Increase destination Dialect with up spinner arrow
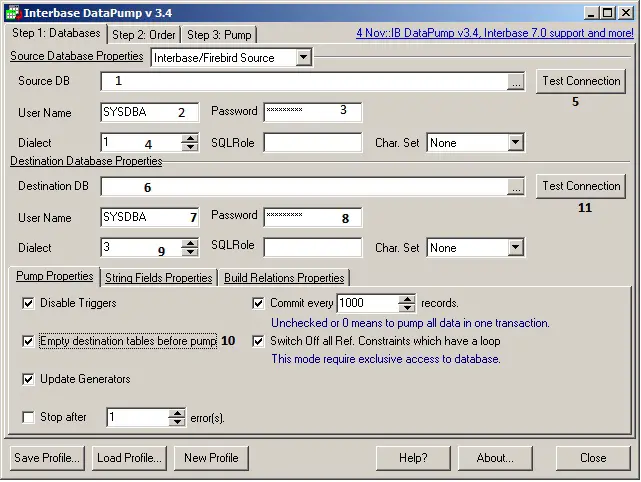The image size is (641, 482). (x=190, y=243)
